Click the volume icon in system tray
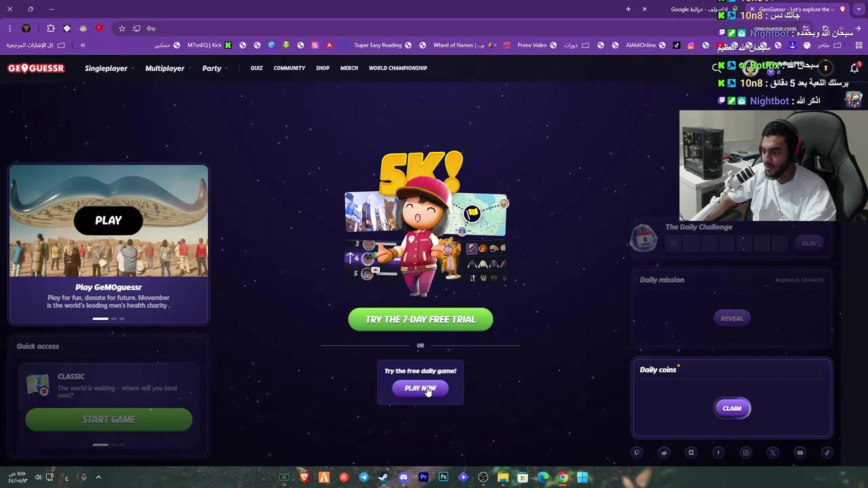The image size is (868, 488). tap(38, 477)
